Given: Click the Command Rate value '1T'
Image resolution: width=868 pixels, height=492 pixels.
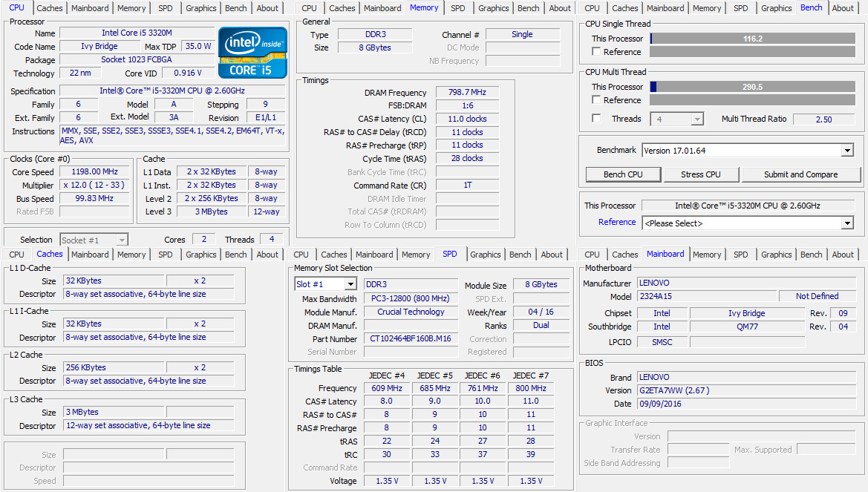Looking at the screenshot, I should point(467,185).
